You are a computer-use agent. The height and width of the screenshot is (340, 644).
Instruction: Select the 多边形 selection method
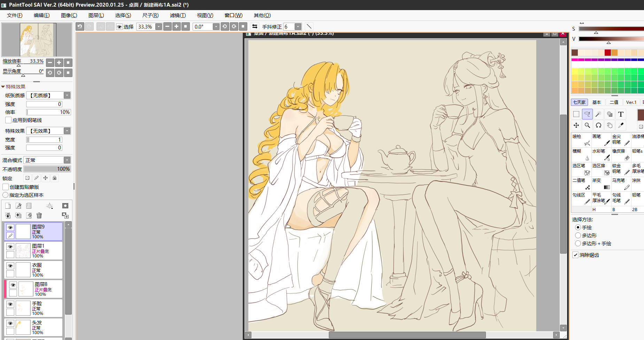[578, 235]
